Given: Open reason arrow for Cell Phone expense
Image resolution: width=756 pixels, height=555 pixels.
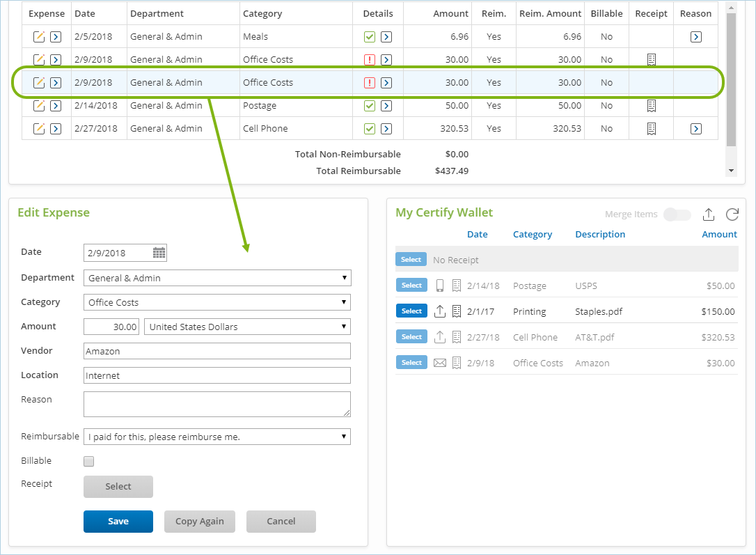Looking at the screenshot, I should (695, 129).
